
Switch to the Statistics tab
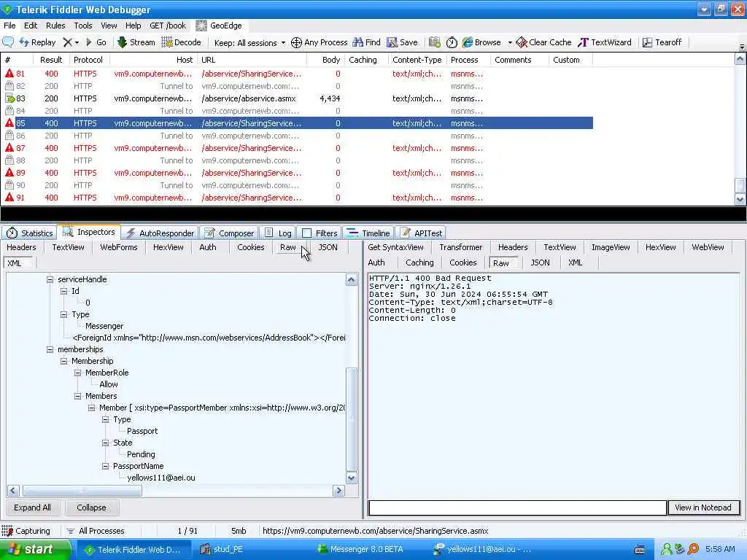[x=29, y=233]
